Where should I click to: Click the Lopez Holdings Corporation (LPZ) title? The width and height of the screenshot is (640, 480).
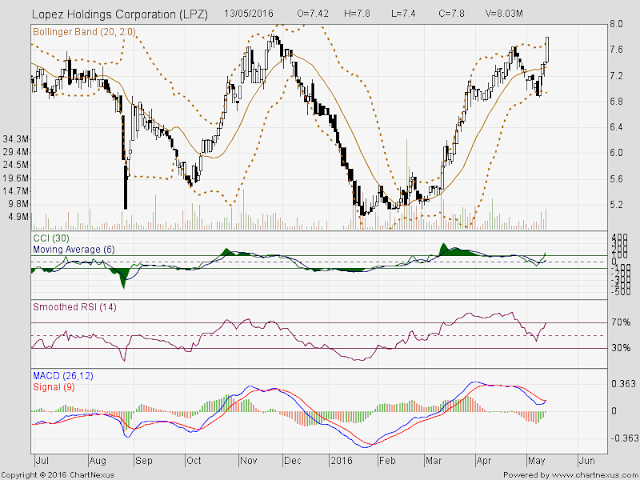(120, 14)
